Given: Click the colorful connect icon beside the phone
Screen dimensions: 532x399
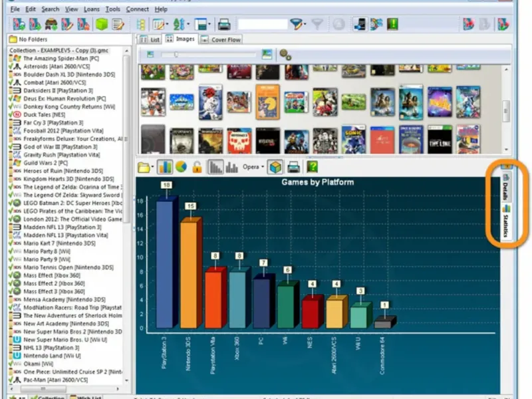Looking at the screenshot, I should (x=376, y=24).
